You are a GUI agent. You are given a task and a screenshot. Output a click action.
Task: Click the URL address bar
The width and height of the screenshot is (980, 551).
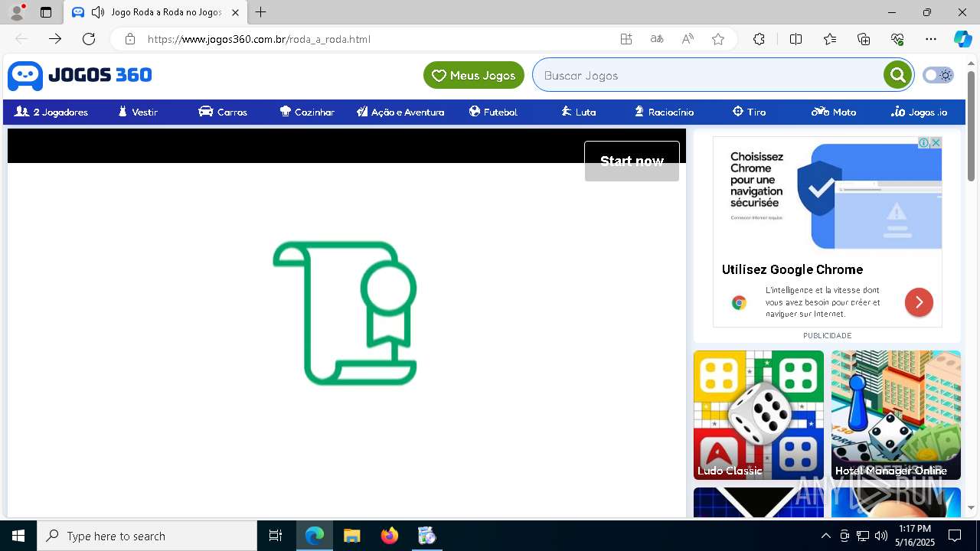point(375,39)
